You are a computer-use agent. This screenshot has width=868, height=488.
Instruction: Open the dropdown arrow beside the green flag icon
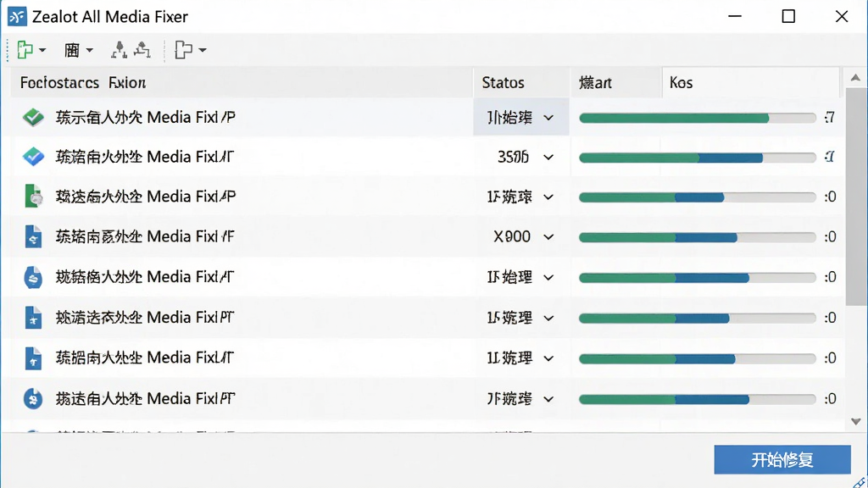(x=42, y=50)
